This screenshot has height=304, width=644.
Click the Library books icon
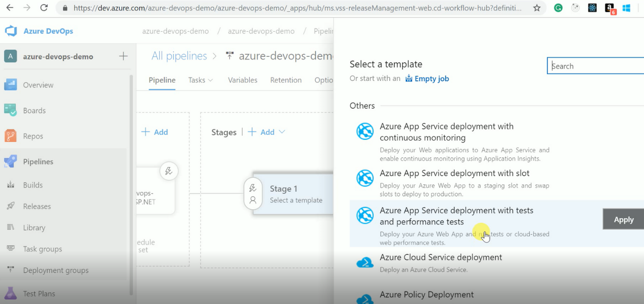coord(11,227)
